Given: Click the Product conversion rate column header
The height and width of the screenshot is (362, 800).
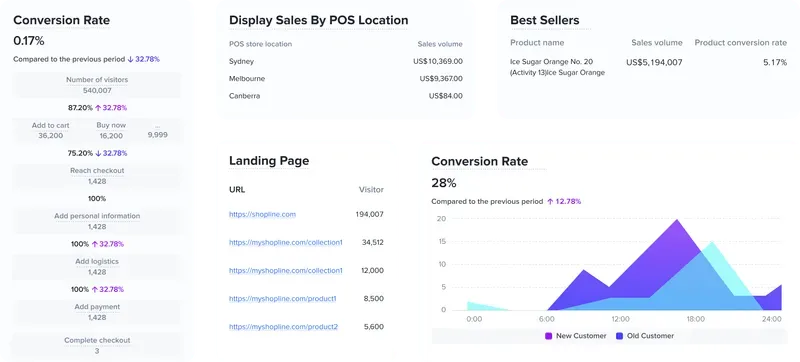Looking at the screenshot, I should click(741, 43).
